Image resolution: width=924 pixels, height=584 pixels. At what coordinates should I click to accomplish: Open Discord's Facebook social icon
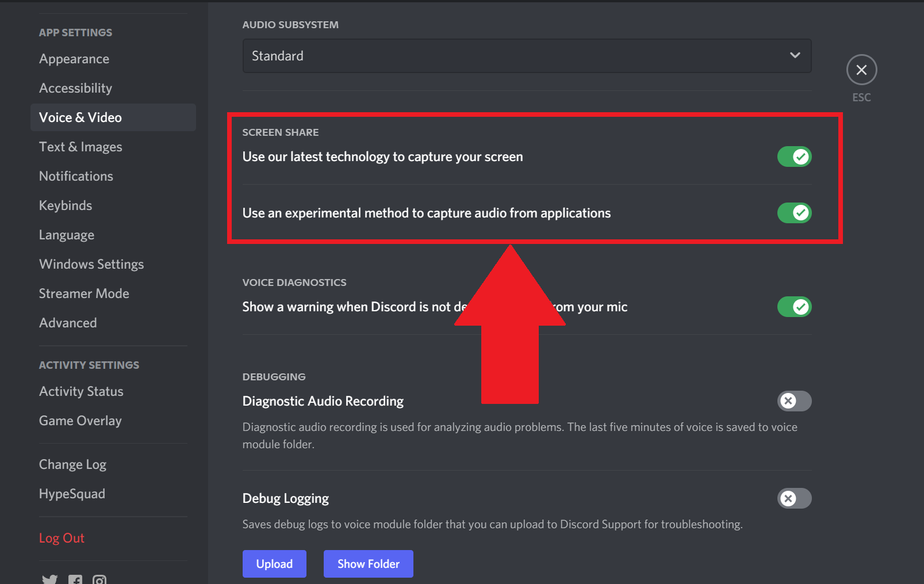click(x=75, y=580)
